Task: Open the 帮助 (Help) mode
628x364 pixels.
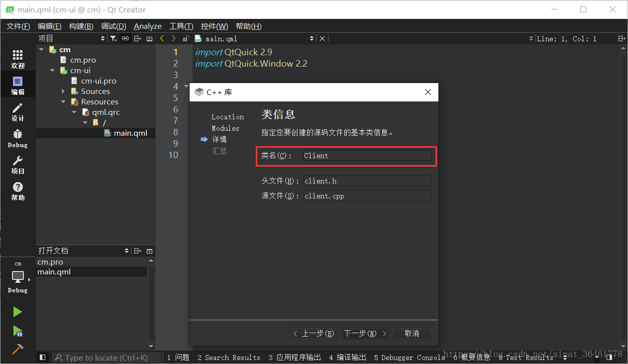Action: 18,191
